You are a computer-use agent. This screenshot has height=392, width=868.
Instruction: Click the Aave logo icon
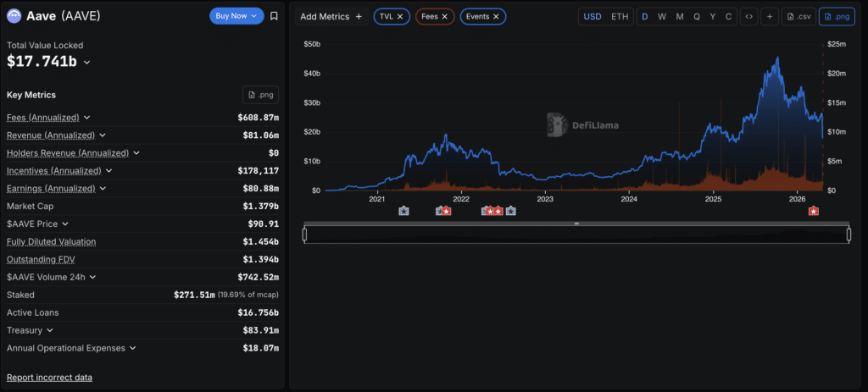(x=14, y=15)
